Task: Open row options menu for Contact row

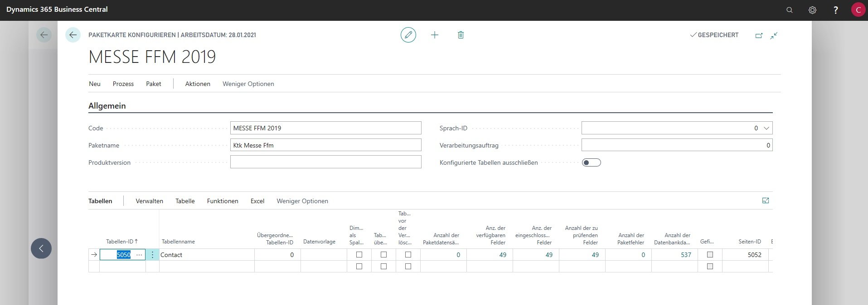Action: pos(152,255)
